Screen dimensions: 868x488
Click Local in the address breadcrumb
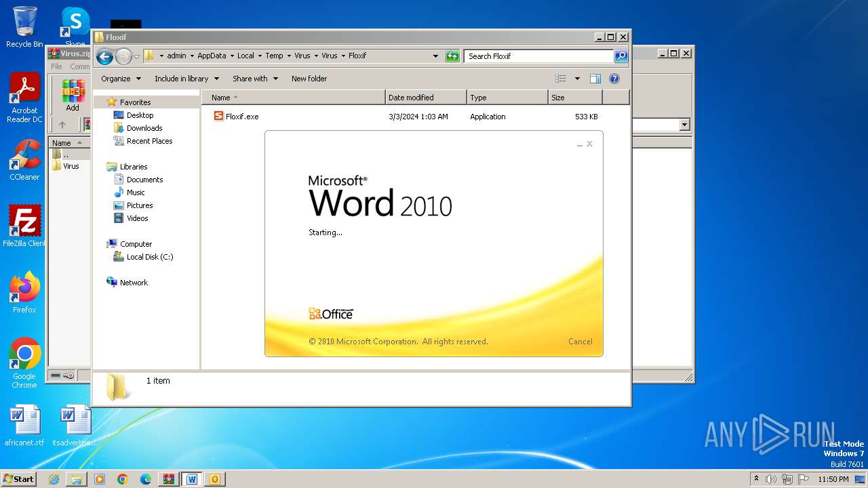coord(245,56)
